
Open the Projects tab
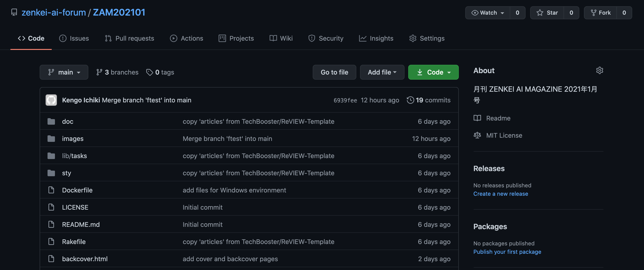[236, 38]
